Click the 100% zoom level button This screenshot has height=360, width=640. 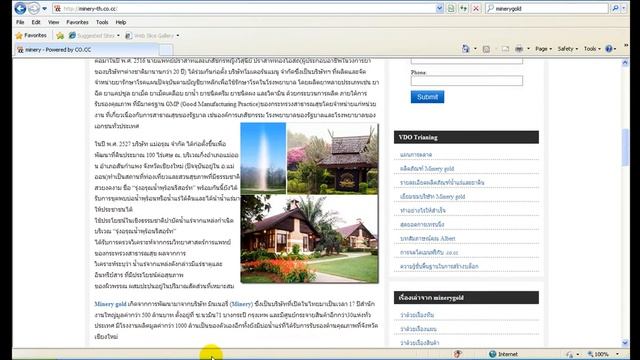599,354
